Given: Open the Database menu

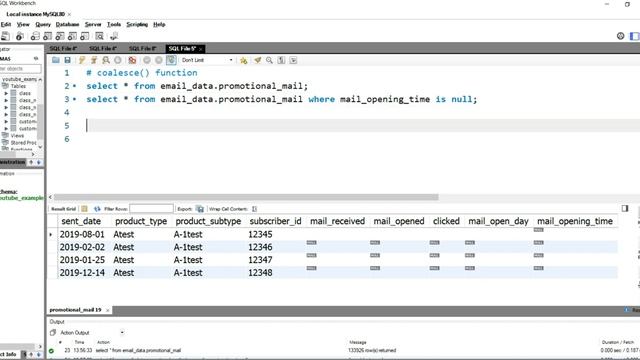Looking at the screenshot, I should tap(67, 24).
